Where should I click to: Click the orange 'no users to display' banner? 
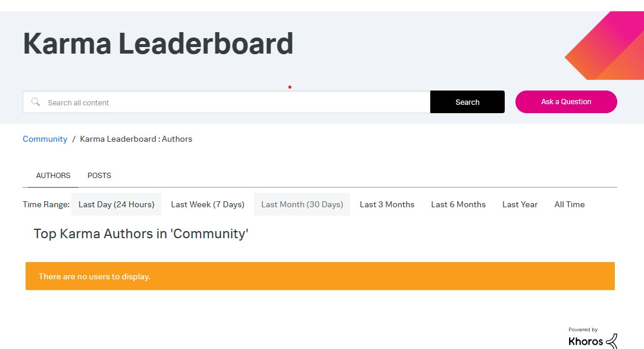click(320, 276)
